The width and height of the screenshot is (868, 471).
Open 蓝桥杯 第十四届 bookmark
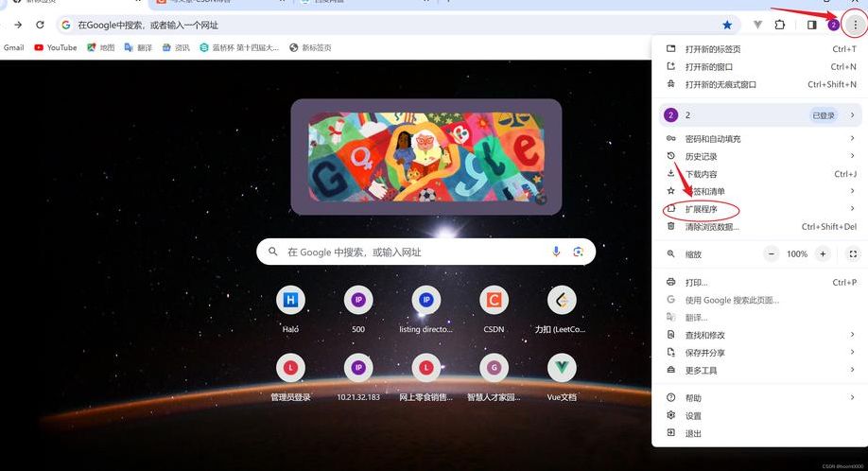coord(239,47)
